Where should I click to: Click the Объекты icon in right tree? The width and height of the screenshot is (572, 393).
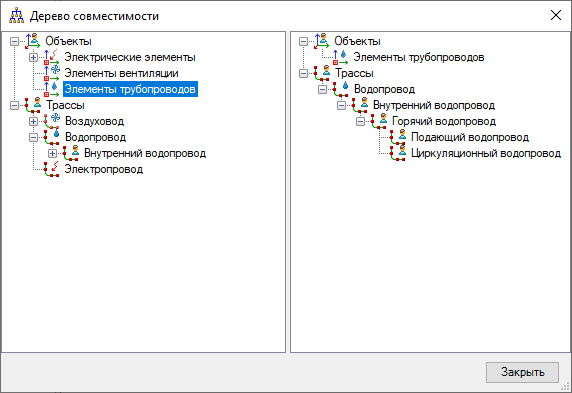[322, 41]
